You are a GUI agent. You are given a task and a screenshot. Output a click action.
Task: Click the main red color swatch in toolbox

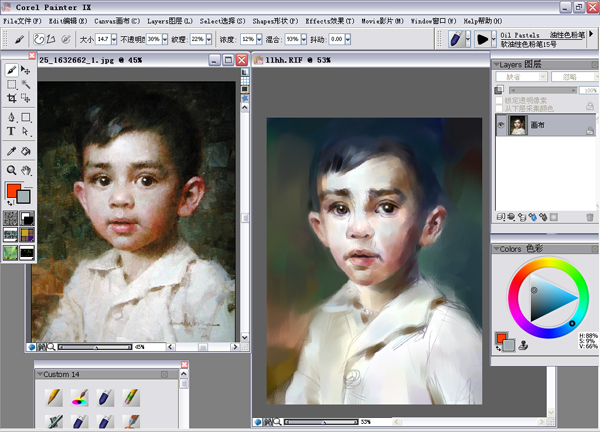(13, 190)
